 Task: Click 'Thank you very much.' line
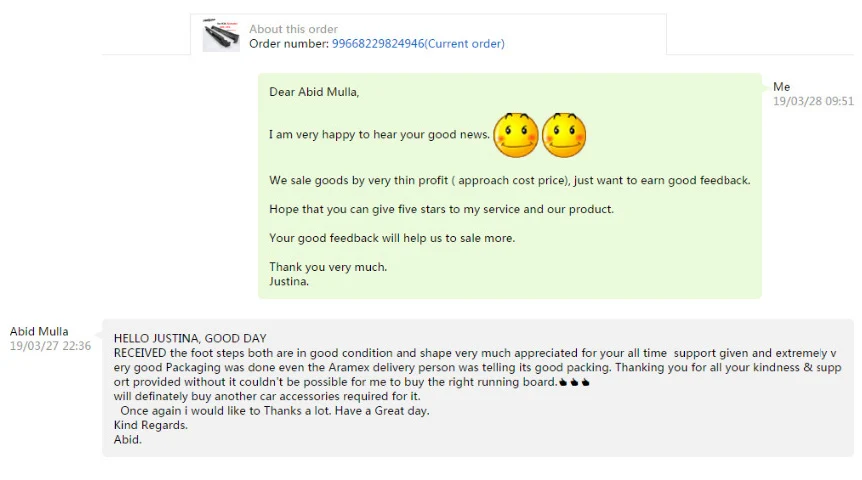(x=328, y=267)
